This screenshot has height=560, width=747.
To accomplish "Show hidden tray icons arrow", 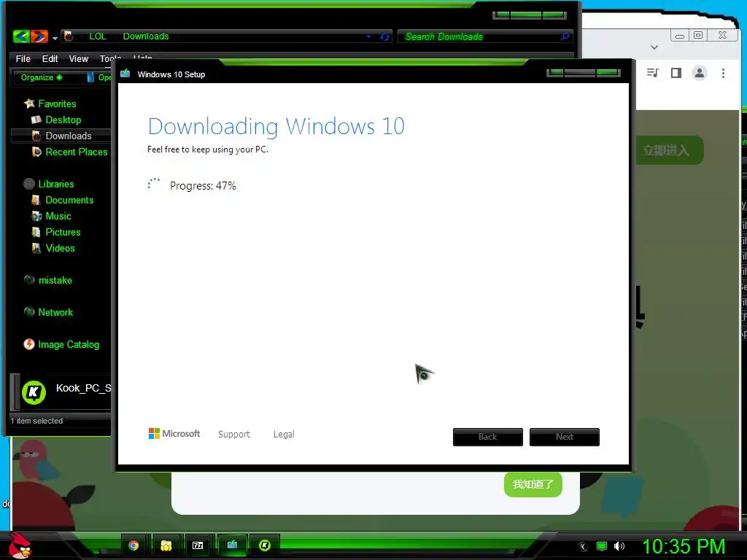I will (x=582, y=547).
